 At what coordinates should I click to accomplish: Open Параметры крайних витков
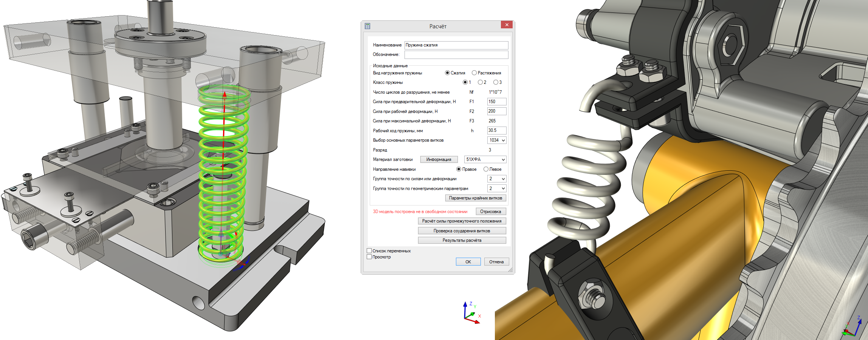pos(475,198)
